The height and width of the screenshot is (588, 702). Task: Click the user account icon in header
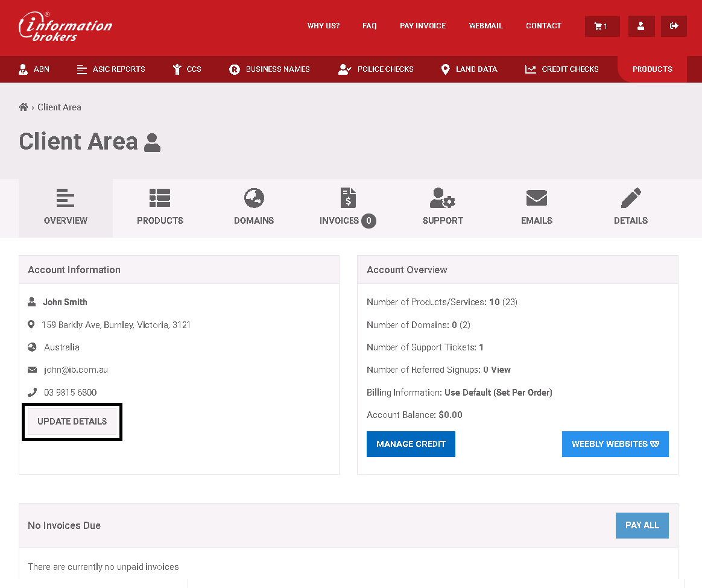click(x=641, y=27)
